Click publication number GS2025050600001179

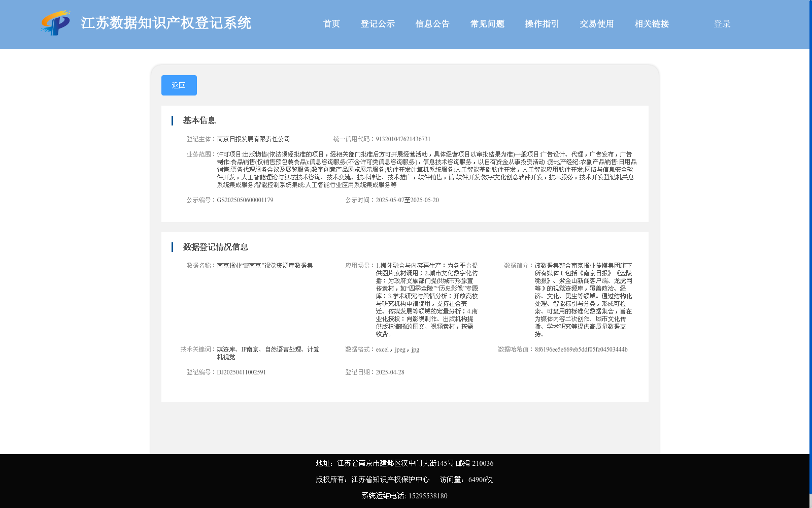point(245,200)
